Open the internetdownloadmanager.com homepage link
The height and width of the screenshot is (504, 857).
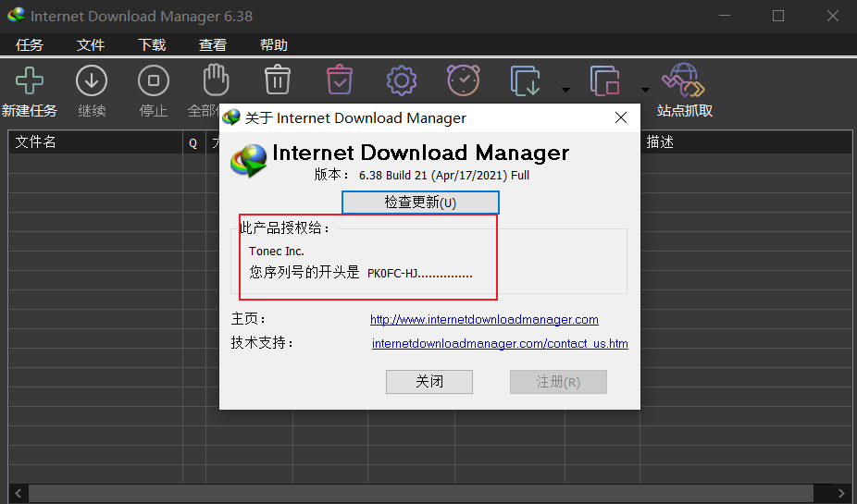[484, 320]
